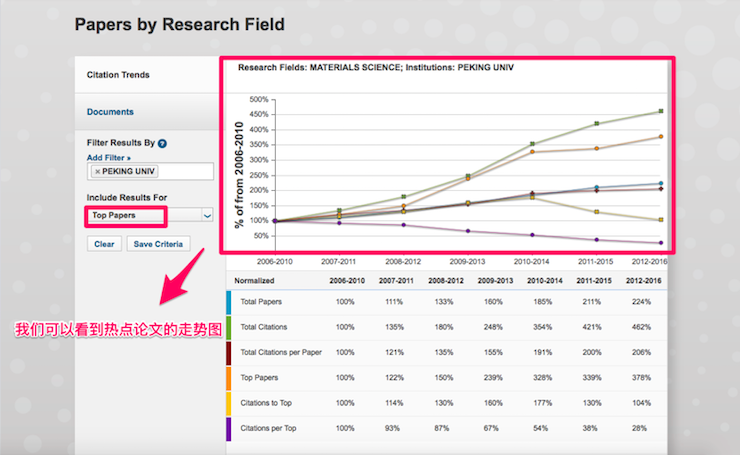Viewport: 740px width, 455px height.
Task: Open the Documents tab
Action: click(x=110, y=112)
